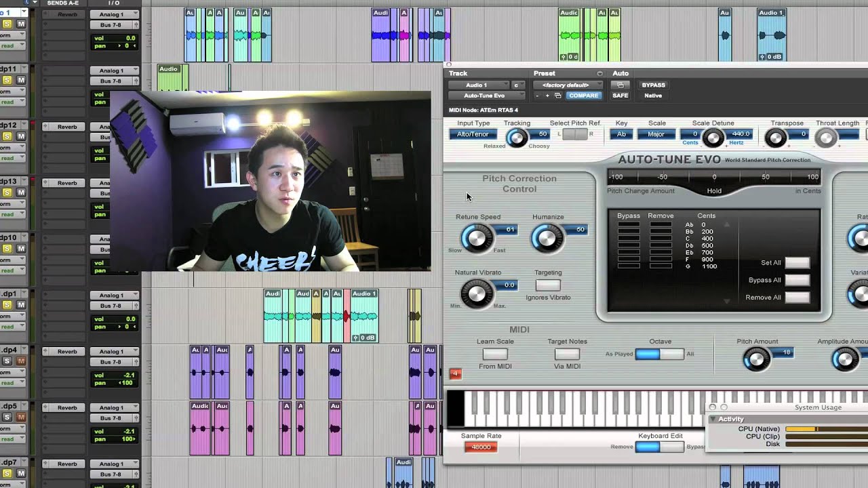Image resolution: width=868 pixels, height=488 pixels.
Task: Click the Set All button
Action: click(797, 262)
